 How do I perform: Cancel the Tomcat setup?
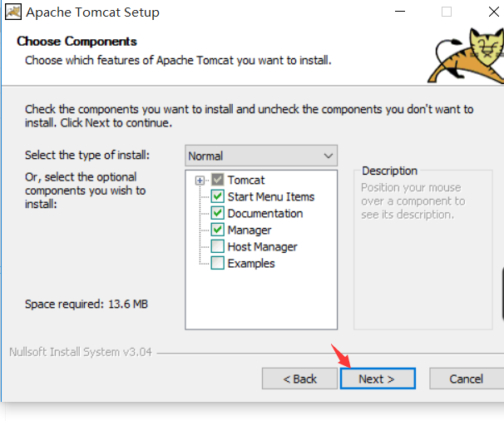(467, 379)
